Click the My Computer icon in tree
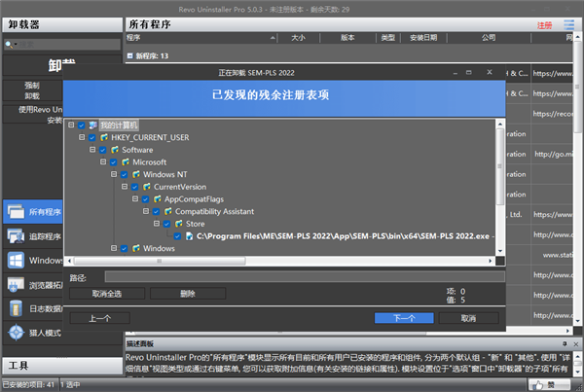 pos(92,125)
